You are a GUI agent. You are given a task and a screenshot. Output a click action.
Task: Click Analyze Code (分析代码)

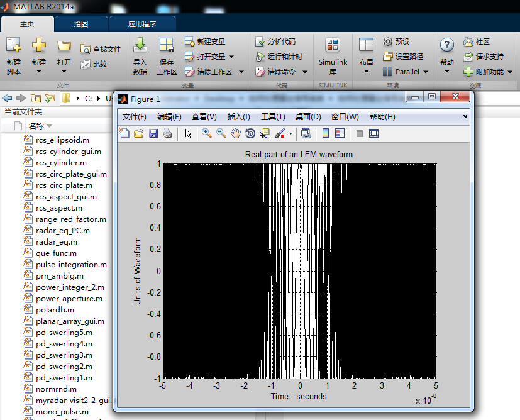click(x=275, y=41)
